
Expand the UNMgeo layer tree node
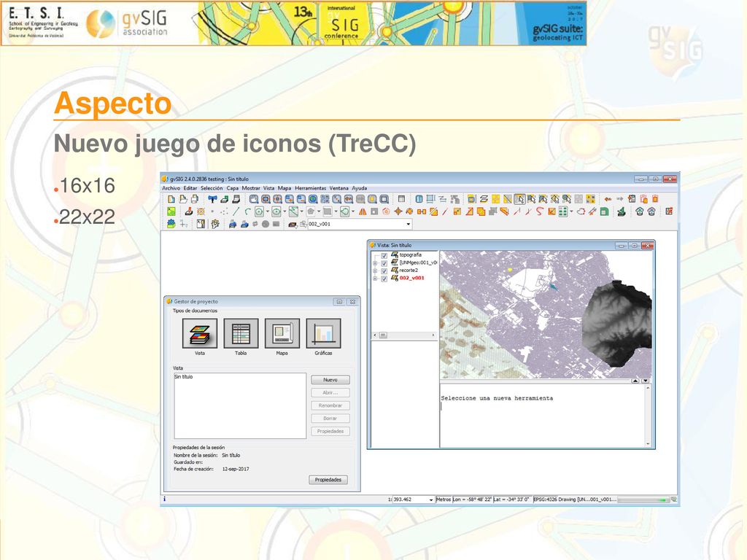(375, 263)
